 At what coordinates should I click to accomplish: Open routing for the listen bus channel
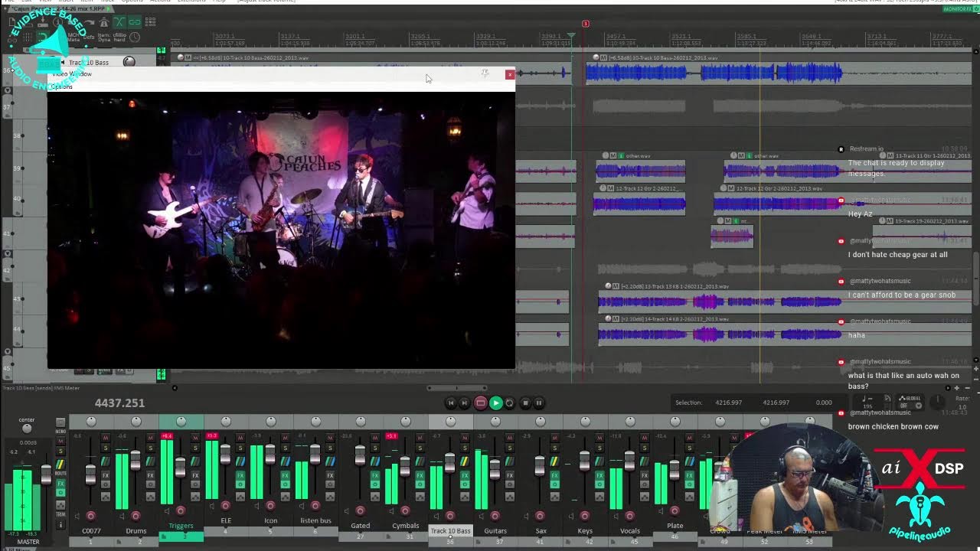click(330, 461)
